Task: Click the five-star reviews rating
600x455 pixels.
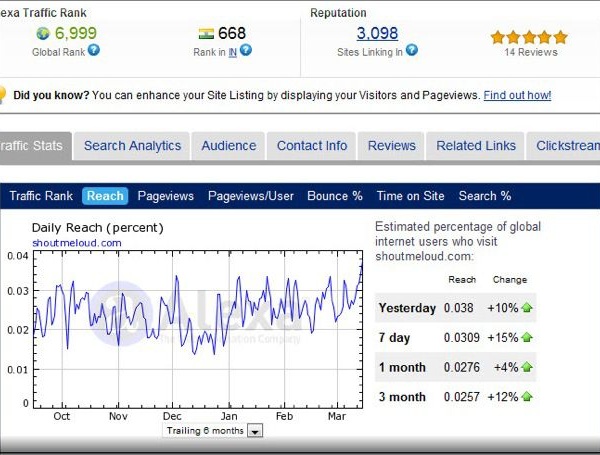Action: point(529,37)
